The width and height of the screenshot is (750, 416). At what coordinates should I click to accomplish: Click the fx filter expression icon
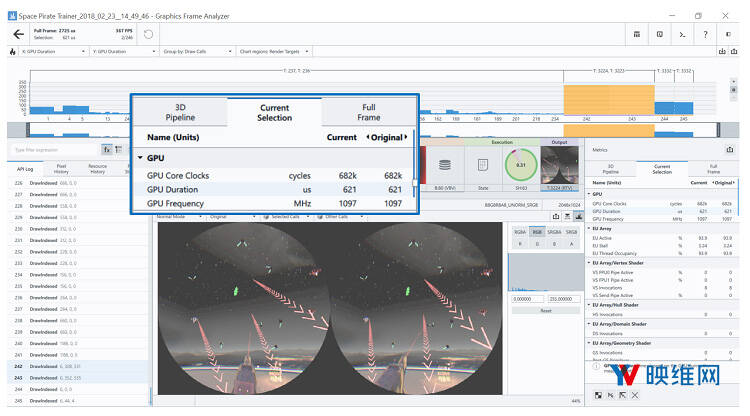coord(107,151)
